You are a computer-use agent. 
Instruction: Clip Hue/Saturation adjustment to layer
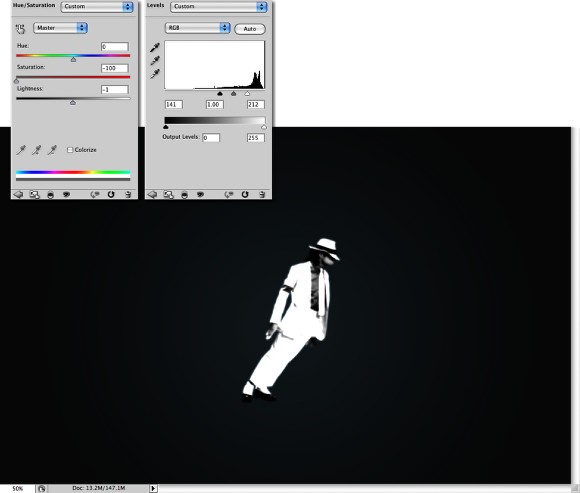coord(51,195)
